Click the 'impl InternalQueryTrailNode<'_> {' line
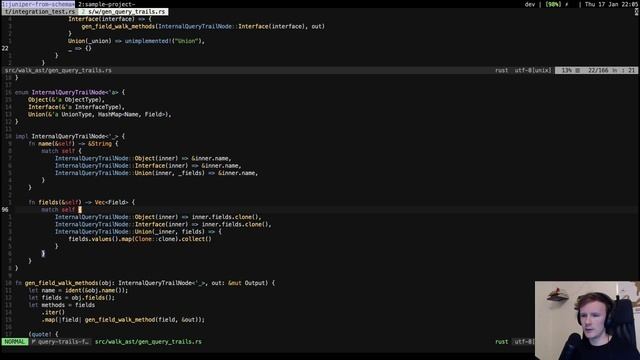Screen dimensions: 640x360 click(70, 136)
